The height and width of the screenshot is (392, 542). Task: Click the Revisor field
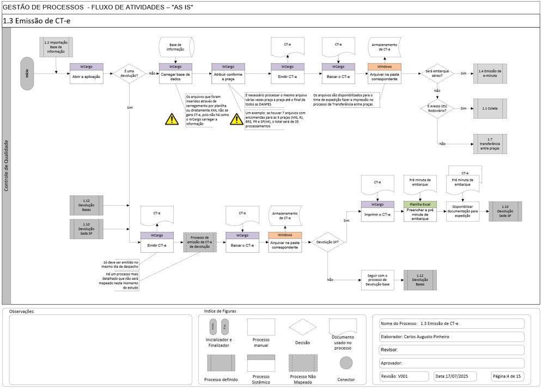tap(452, 350)
